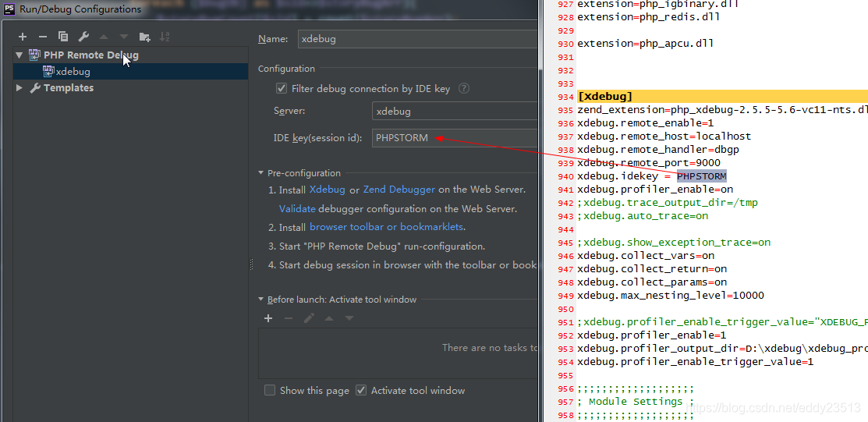Click line xdebug.remote_host=localhost
The width and height of the screenshot is (868, 422).
point(664,137)
